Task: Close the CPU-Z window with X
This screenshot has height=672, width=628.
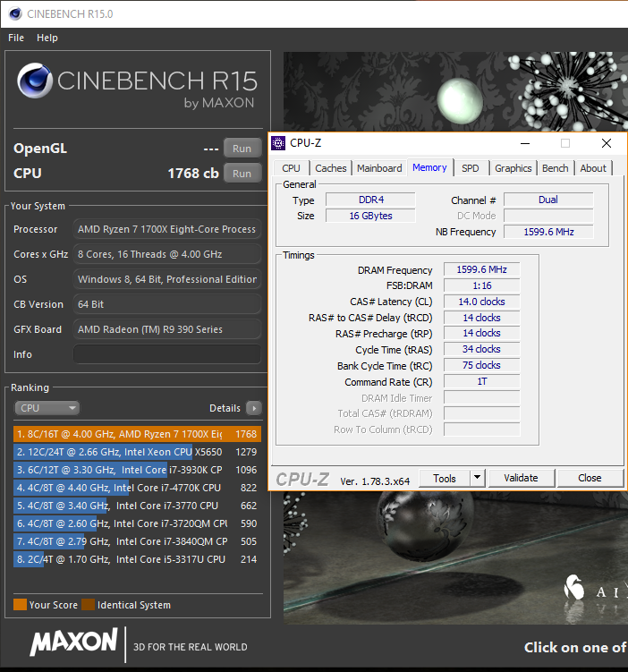Action: 607,143
